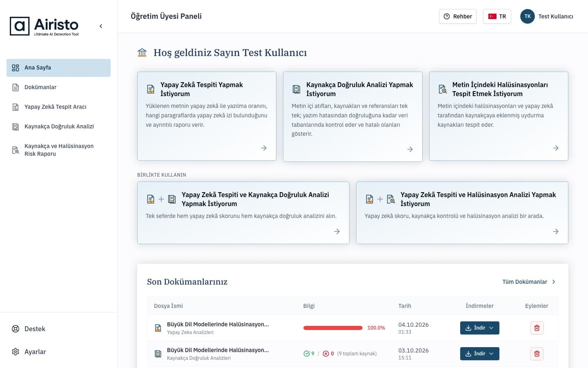Click the green check count 9

(309, 354)
